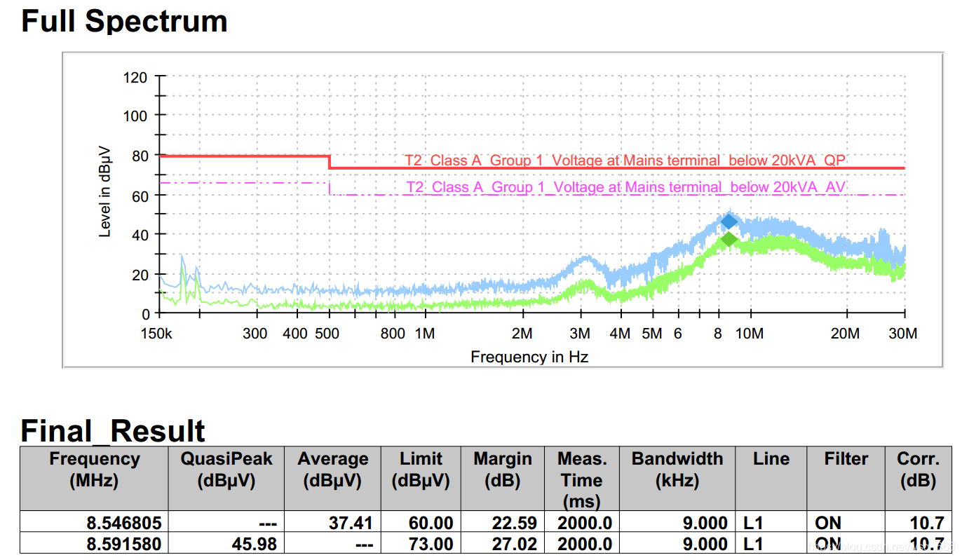Click the 20M x-axis tick label

(845, 334)
